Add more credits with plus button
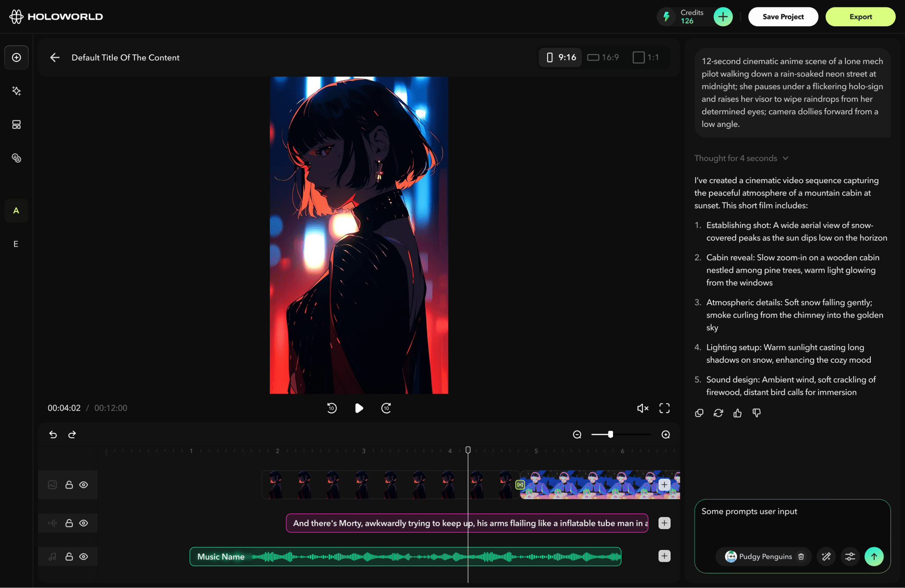This screenshot has width=905, height=588. [723, 17]
